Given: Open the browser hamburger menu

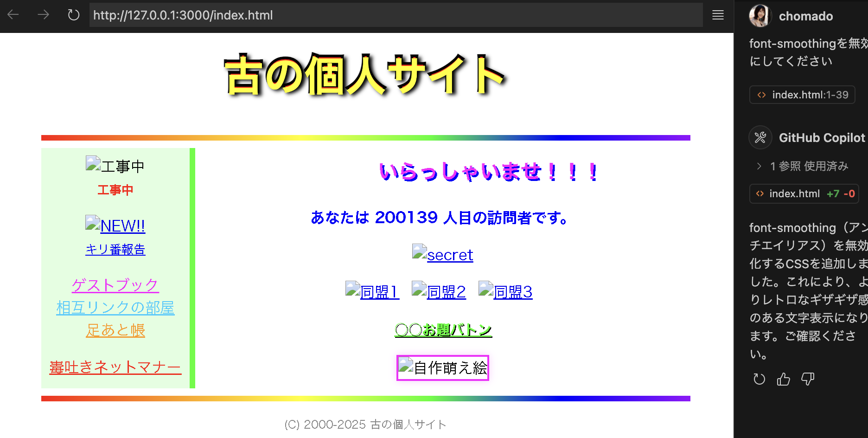Looking at the screenshot, I should (717, 15).
